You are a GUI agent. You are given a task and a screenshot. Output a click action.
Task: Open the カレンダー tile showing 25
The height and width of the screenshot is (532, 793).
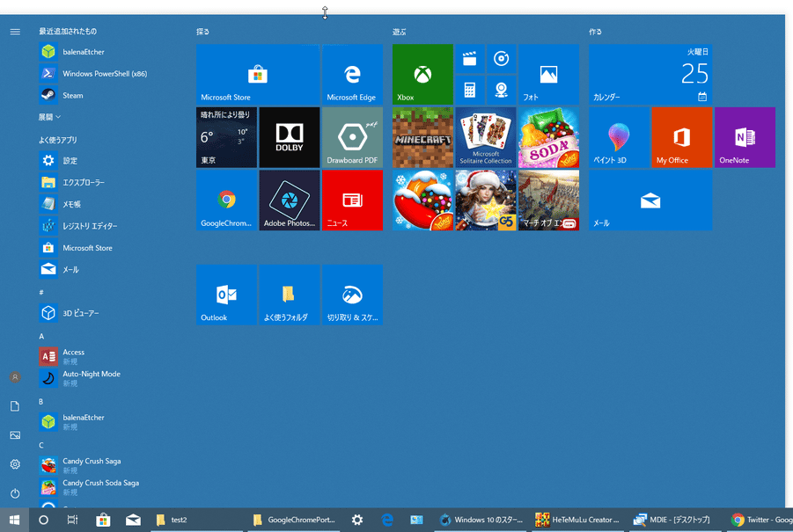pyautogui.click(x=650, y=74)
